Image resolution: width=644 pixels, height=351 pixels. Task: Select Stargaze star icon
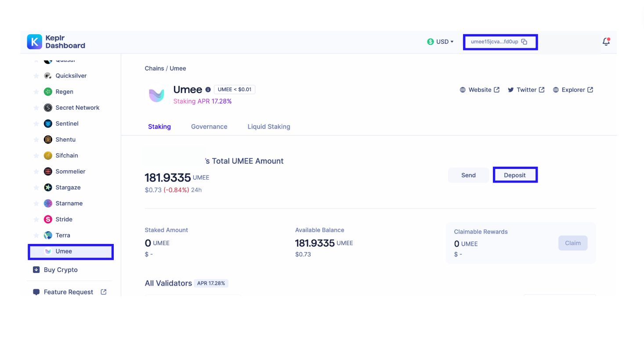pos(48,187)
